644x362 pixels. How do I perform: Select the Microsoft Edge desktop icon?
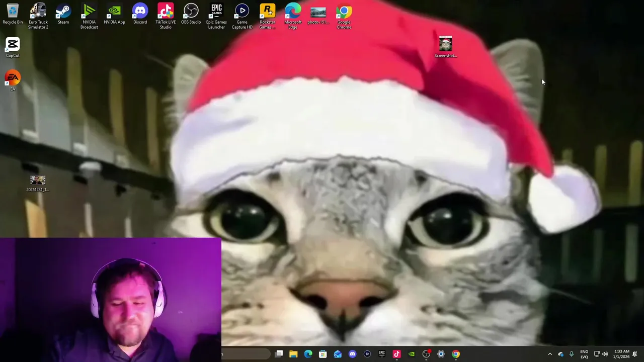[293, 16]
